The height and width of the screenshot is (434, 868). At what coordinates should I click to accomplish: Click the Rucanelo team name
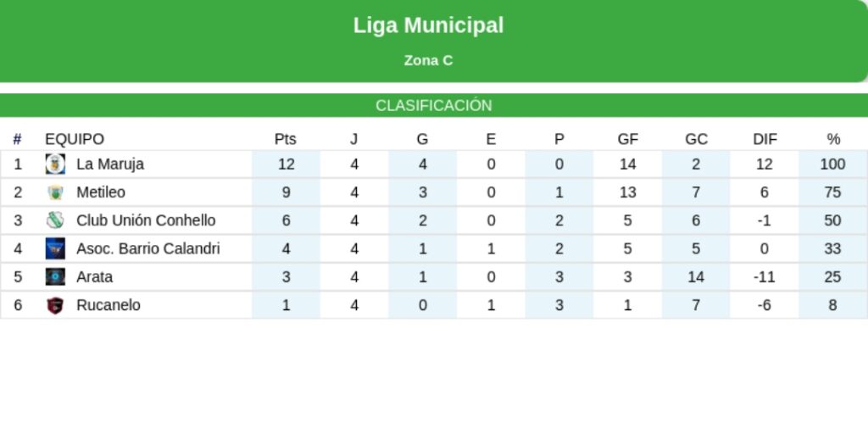[108, 305]
